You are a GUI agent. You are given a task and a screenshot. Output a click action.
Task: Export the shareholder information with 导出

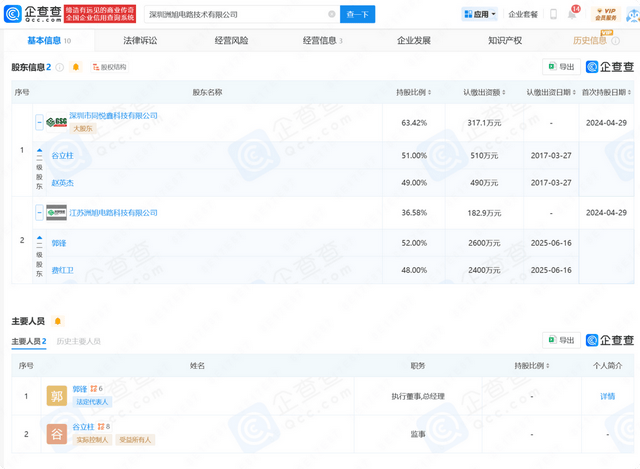560,67
